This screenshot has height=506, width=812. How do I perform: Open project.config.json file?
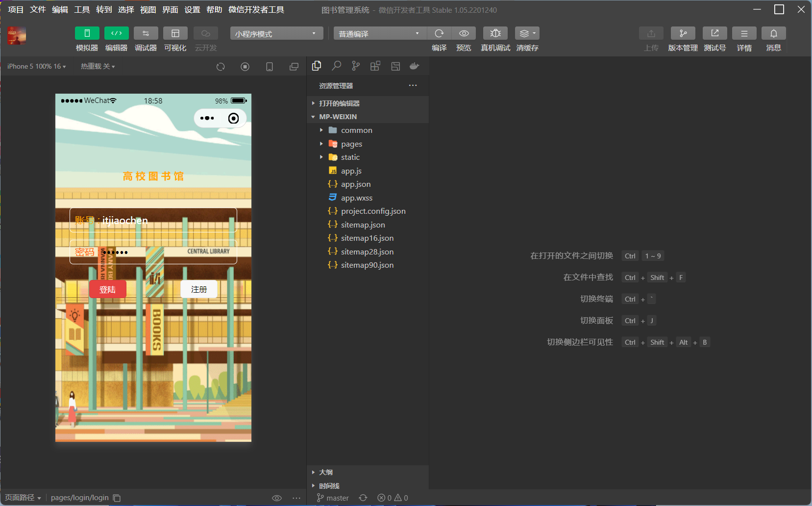click(x=368, y=211)
